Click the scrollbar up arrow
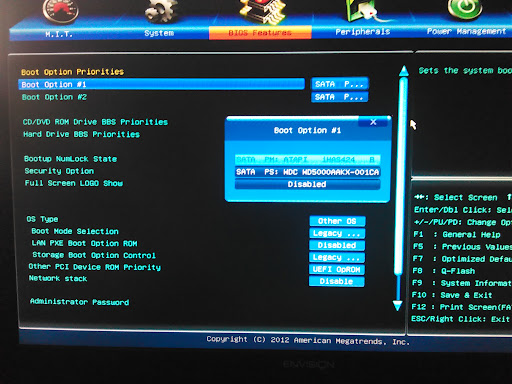Viewport: 512px width, 384px height. click(x=404, y=70)
